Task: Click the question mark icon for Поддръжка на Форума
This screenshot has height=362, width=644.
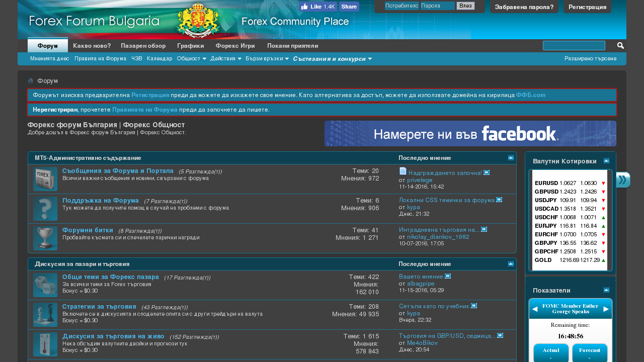Action: (x=45, y=209)
